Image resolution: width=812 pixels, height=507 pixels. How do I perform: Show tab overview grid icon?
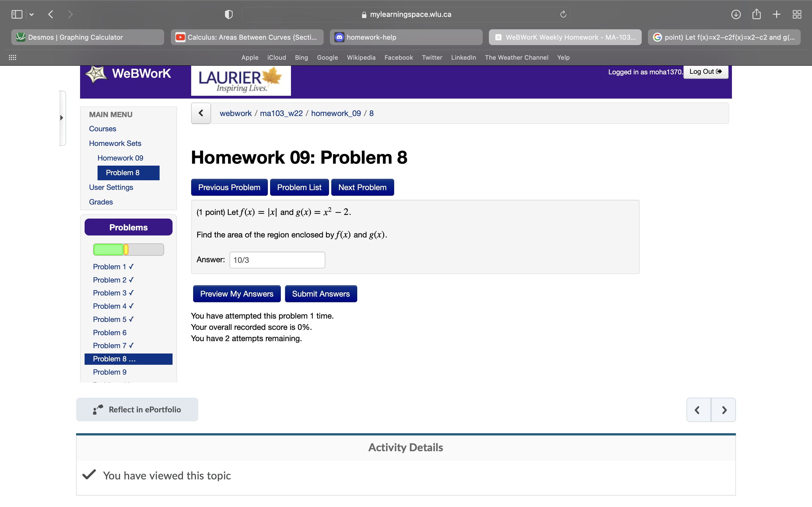(x=797, y=14)
